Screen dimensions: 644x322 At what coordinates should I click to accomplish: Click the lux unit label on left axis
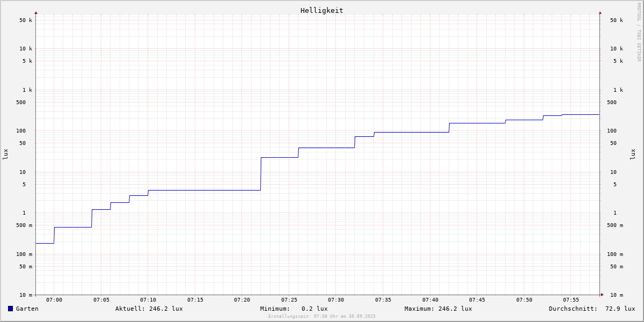click(x=5, y=155)
